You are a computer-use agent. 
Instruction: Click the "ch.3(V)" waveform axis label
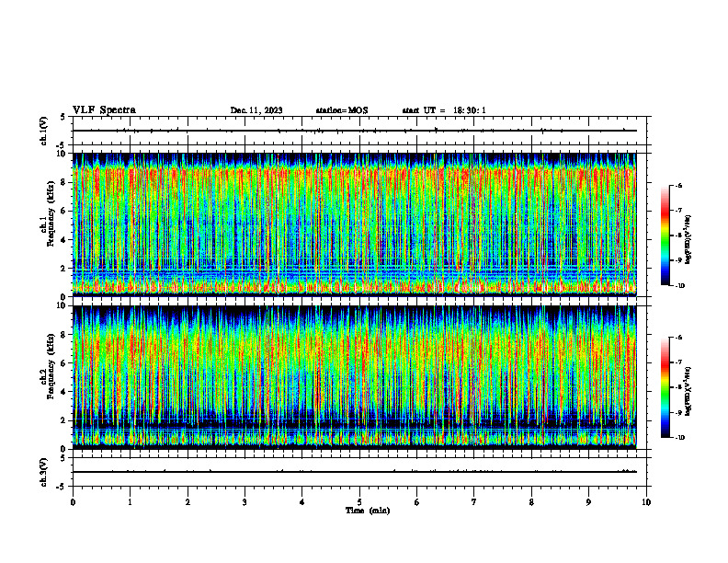43,472
